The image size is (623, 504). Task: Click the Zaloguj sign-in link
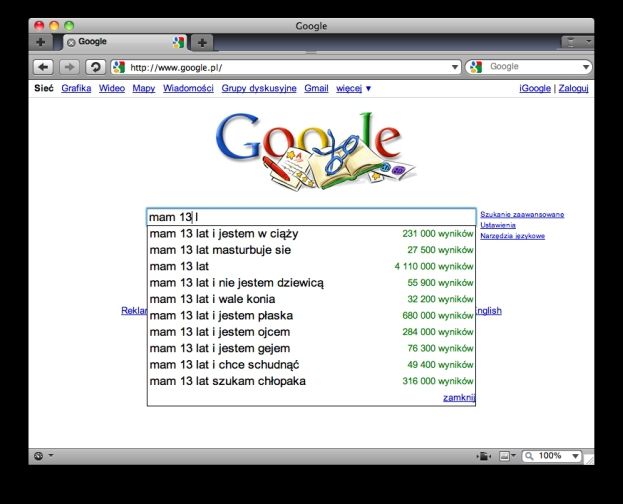pos(573,88)
